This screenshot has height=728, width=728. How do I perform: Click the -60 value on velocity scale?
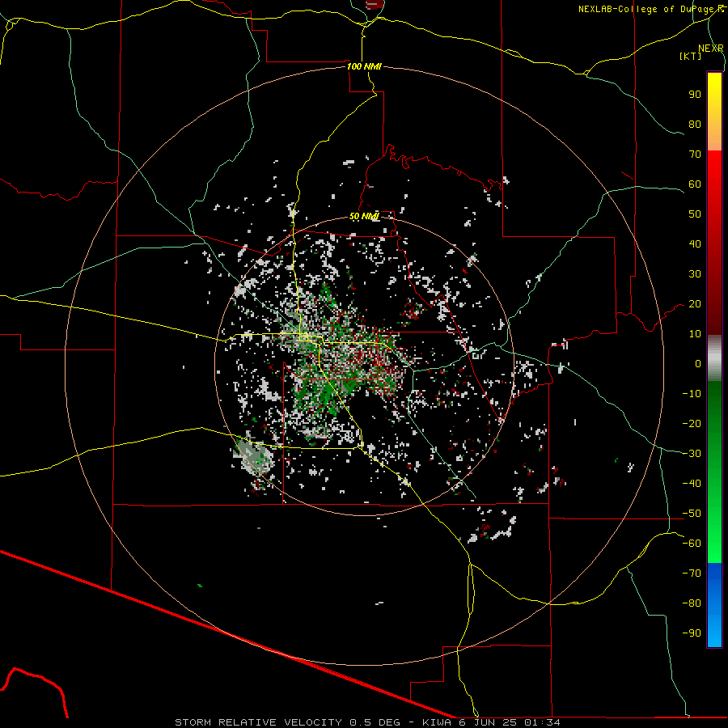pos(692,544)
